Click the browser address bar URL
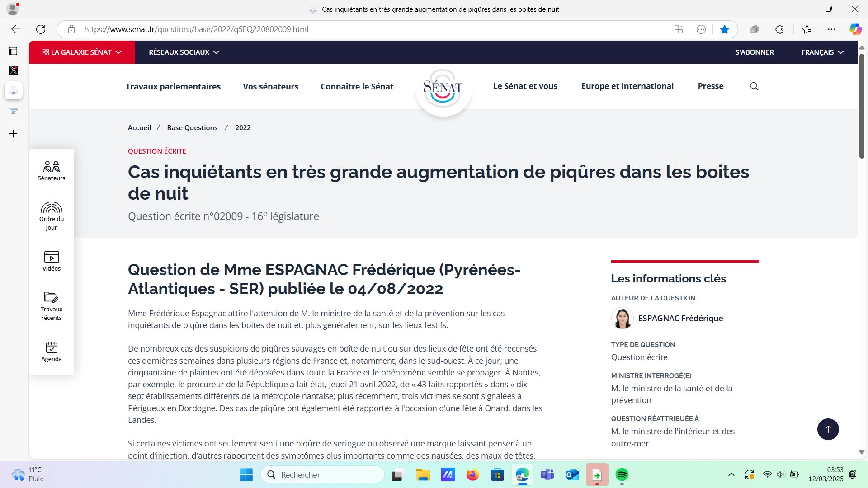 [x=196, y=29]
